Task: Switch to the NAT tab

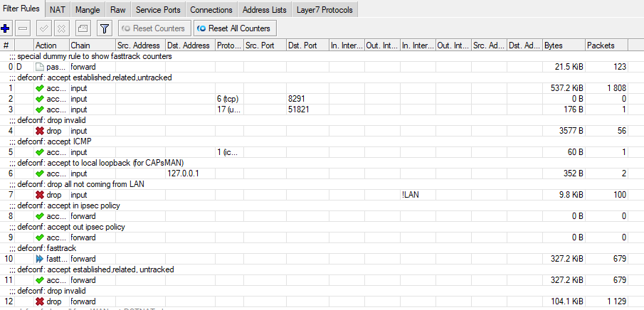Action: point(58,10)
